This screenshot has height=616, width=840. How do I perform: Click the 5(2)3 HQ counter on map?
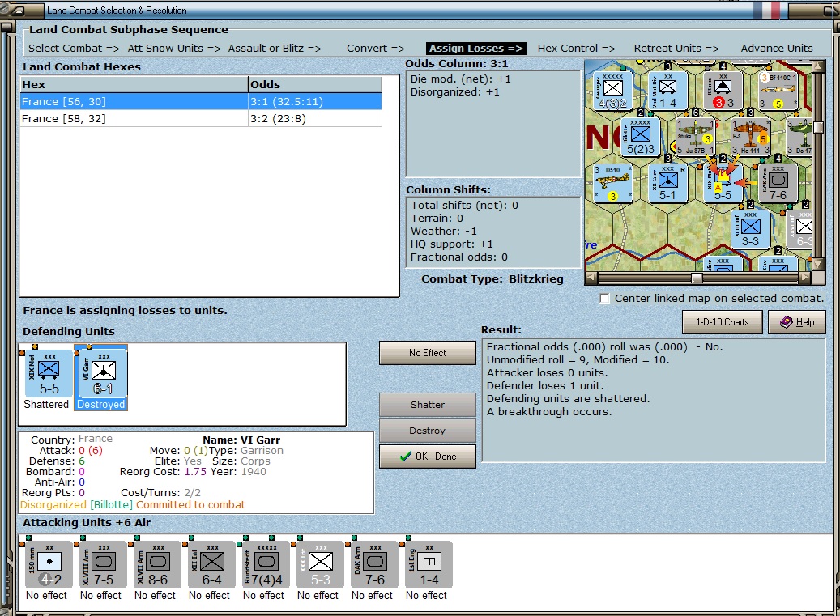[640, 137]
